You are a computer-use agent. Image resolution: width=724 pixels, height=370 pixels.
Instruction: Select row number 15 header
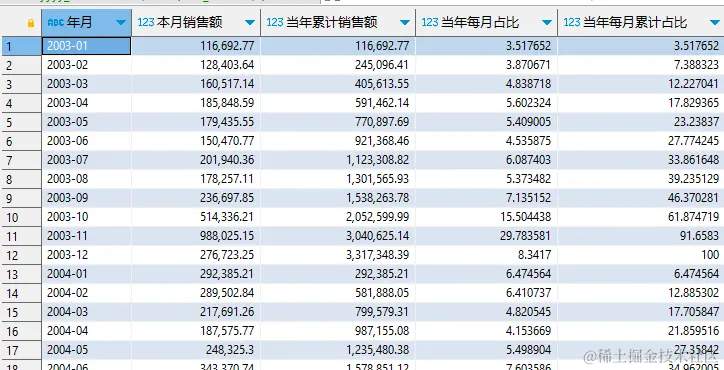[x=21, y=312]
